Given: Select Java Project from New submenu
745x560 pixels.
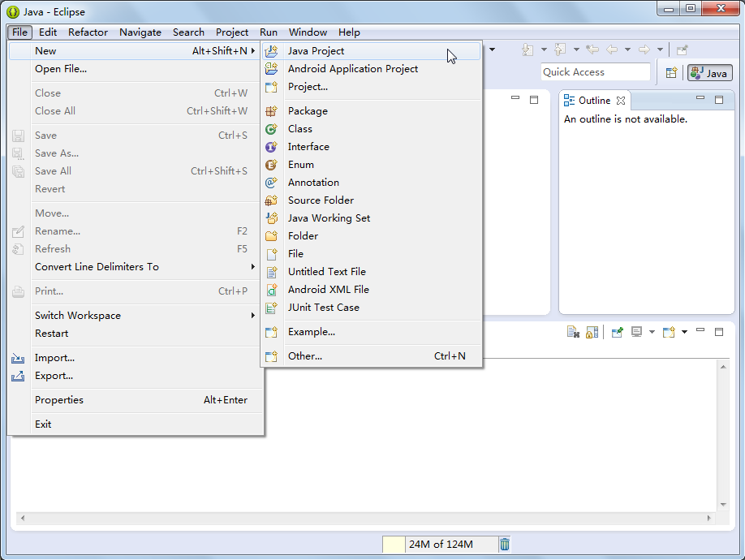Looking at the screenshot, I should 317,51.
